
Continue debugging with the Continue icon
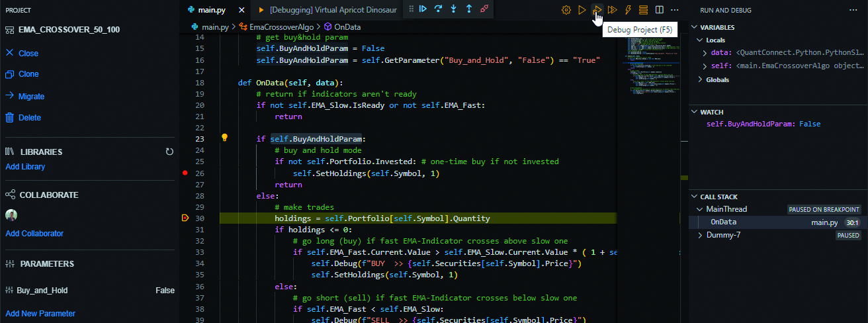coord(423,9)
